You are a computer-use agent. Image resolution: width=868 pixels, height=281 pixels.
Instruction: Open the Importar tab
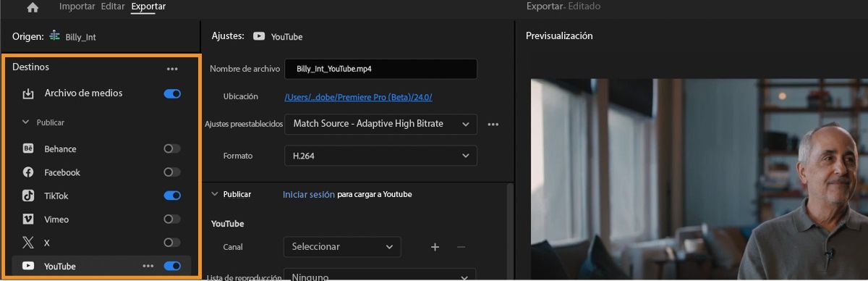77,7
